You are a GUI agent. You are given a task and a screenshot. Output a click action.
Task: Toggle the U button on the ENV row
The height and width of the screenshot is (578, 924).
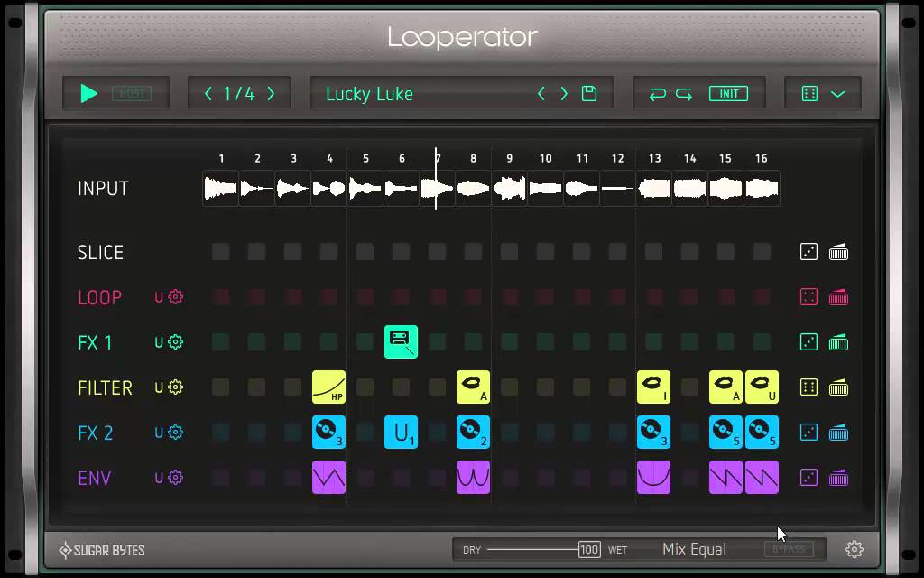click(x=159, y=477)
